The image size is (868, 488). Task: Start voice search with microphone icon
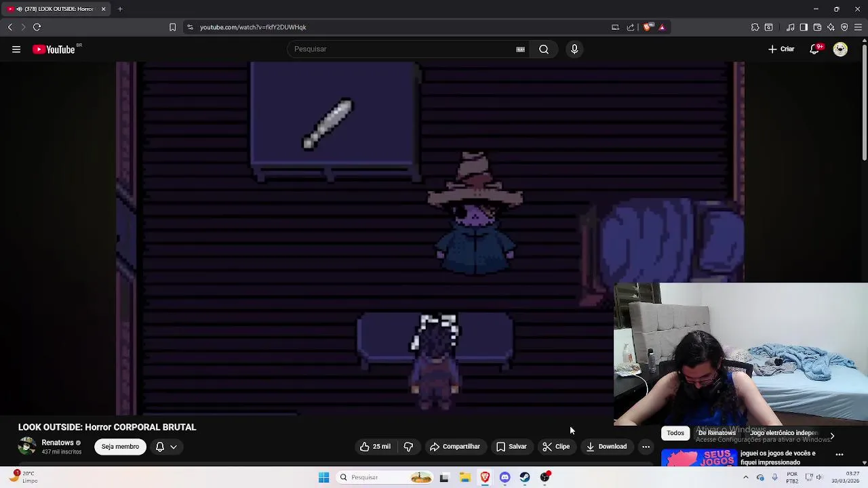point(574,49)
